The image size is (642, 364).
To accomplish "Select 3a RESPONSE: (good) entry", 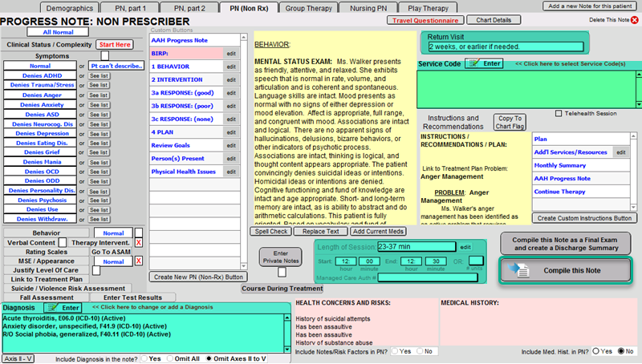I will [187, 93].
